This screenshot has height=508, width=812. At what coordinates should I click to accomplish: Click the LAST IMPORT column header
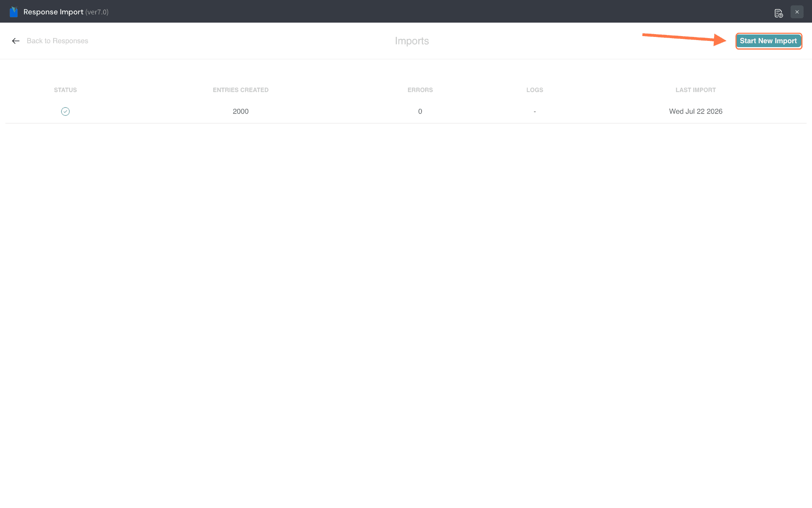695,90
